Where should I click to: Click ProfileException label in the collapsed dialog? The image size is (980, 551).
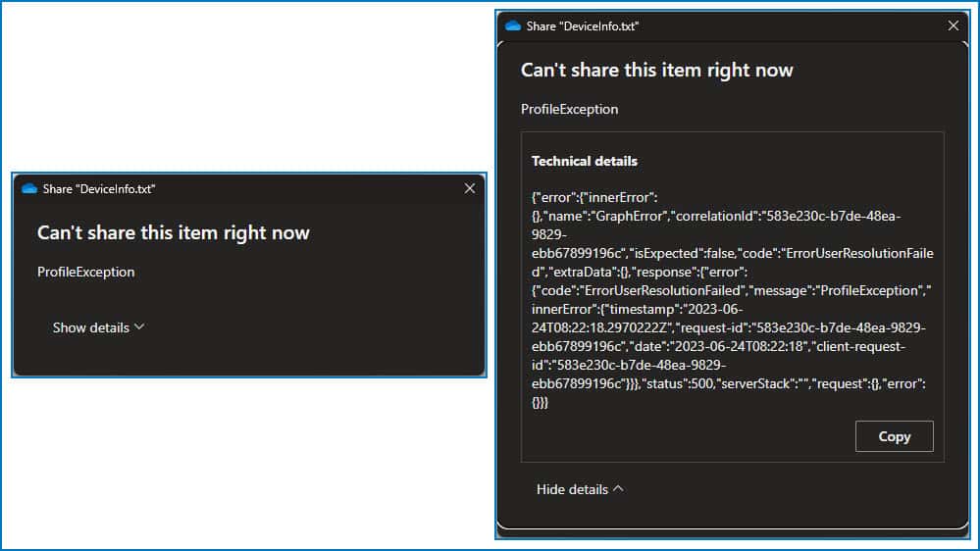pos(86,272)
